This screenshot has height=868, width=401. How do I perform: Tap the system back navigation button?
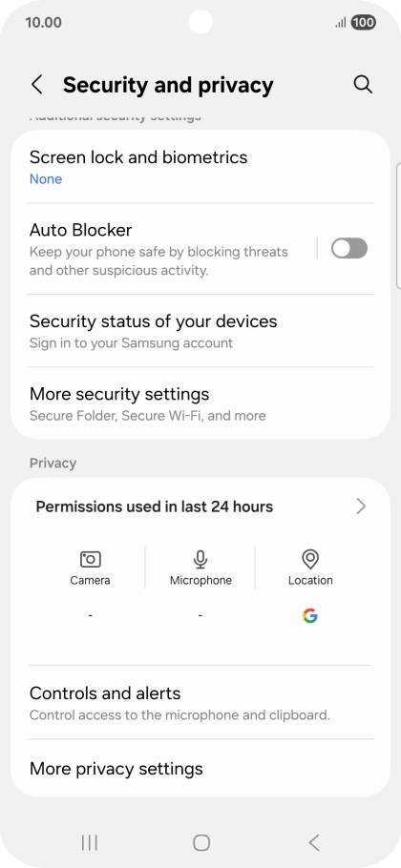tap(313, 842)
